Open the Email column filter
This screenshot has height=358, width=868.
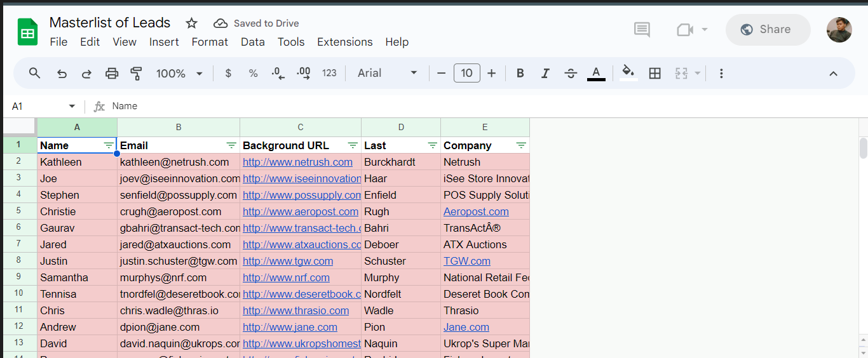pyautogui.click(x=231, y=145)
